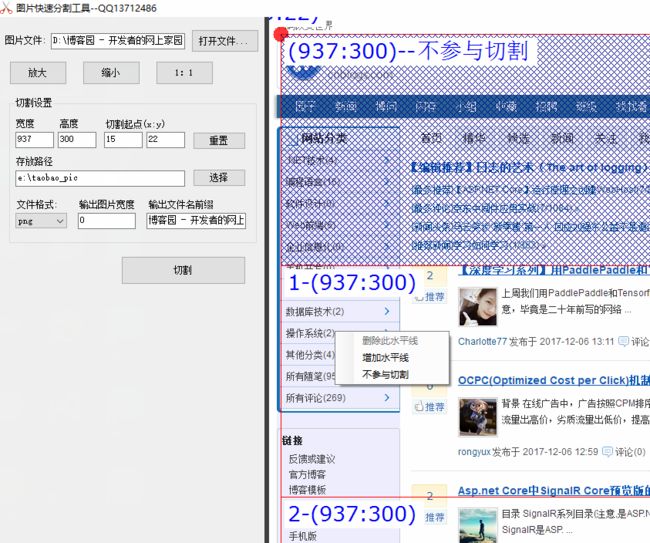Screen dimensions: 650x543
Task: Edit the cut start y field showing 22
Action: click(165, 140)
